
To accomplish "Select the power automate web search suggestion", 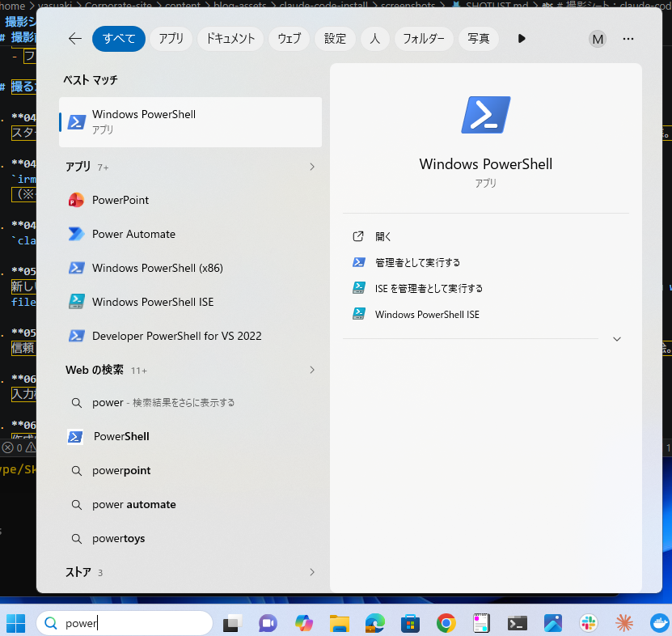I will point(190,504).
